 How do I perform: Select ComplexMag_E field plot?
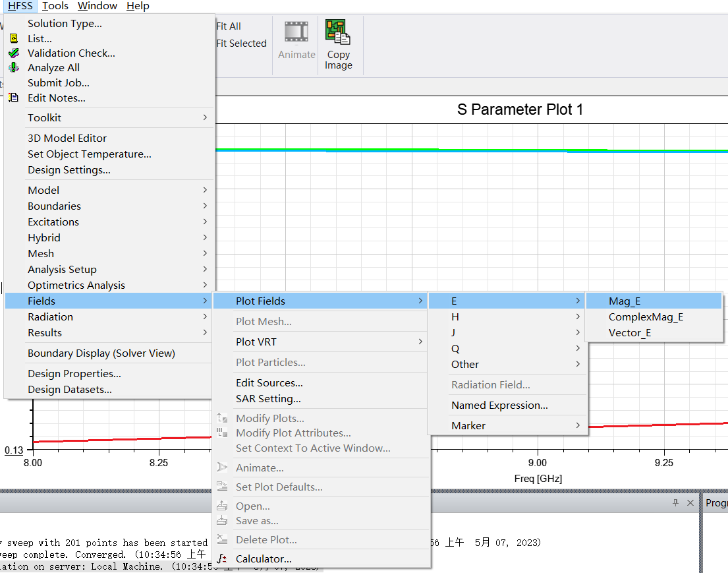(x=654, y=317)
